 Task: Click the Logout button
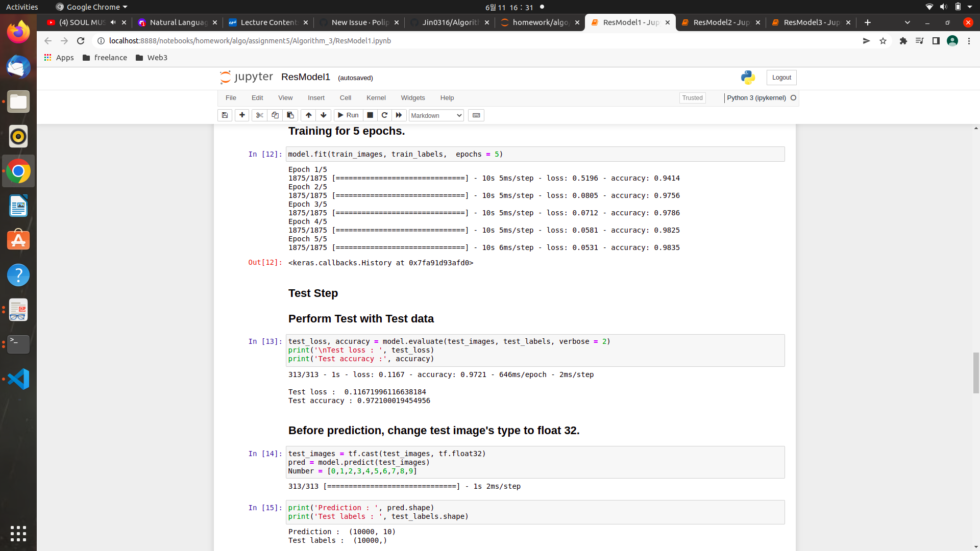coord(781,78)
